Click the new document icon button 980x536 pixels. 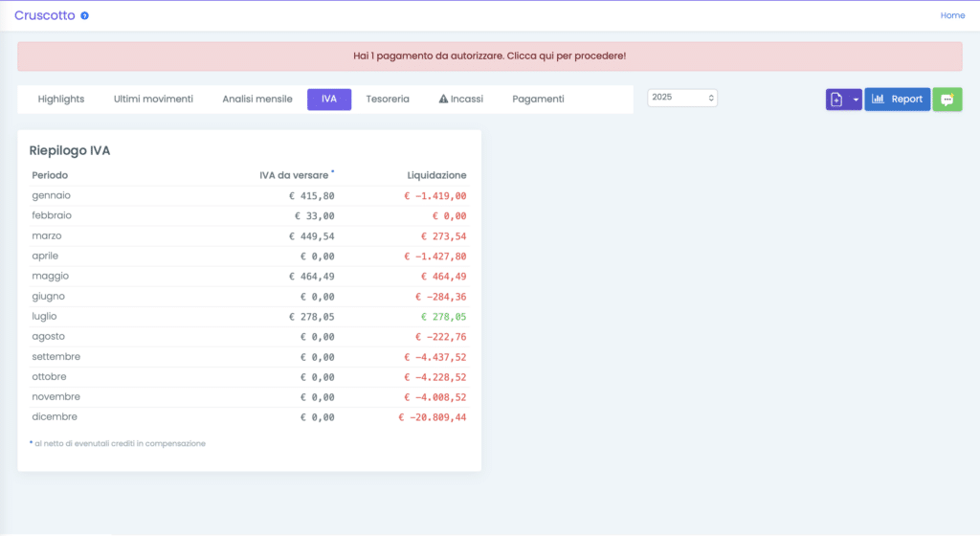coord(836,100)
